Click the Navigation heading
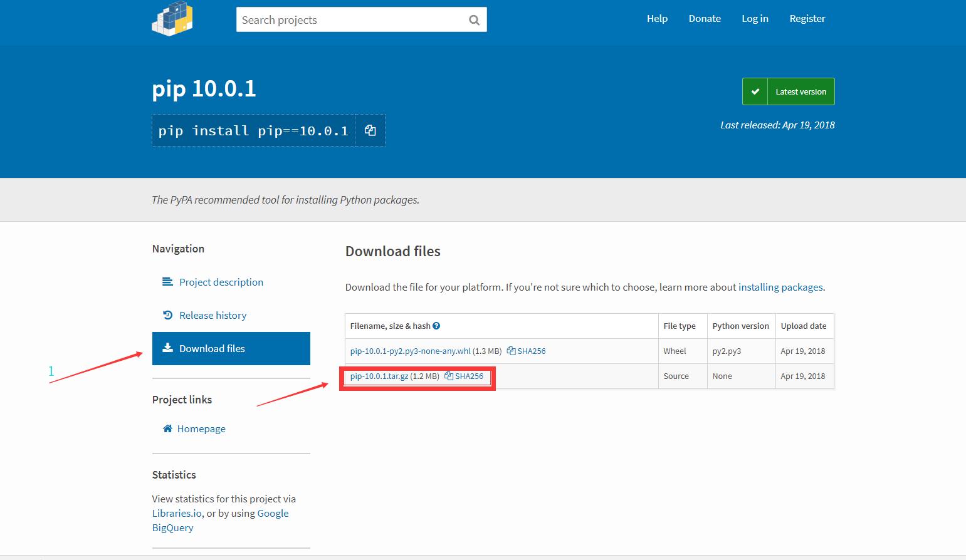The width and height of the screenshot is (966, 560). coord(179,249)
